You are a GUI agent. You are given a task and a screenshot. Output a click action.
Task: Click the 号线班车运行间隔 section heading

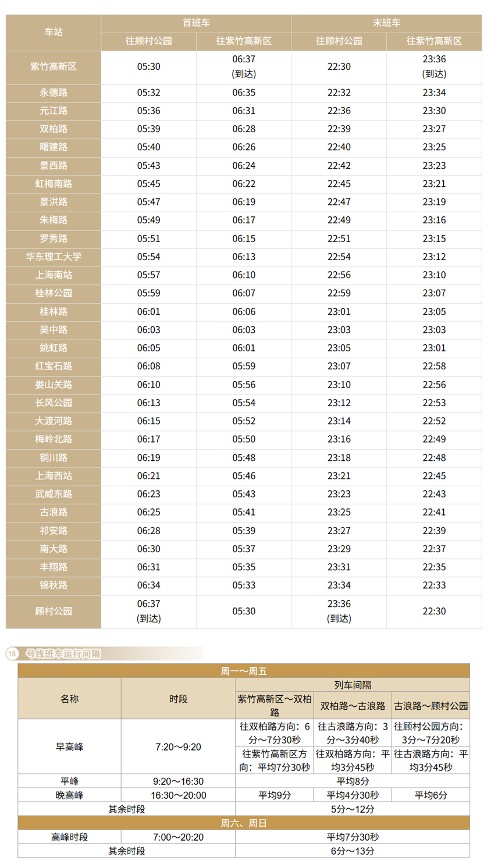tap(63, 654)
